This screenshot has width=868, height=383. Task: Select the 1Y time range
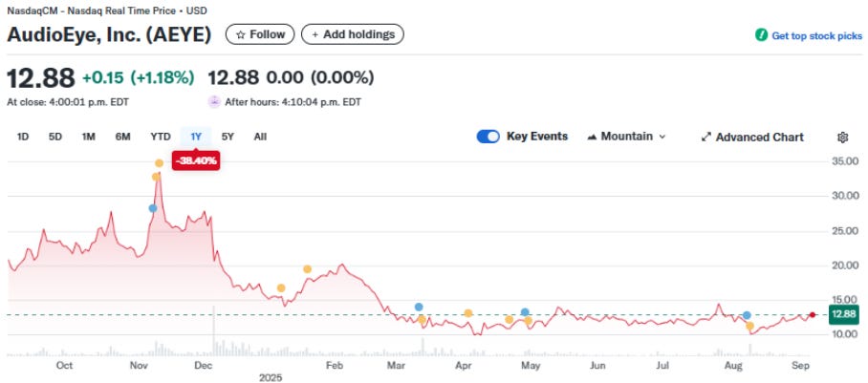tap(196, 137)
